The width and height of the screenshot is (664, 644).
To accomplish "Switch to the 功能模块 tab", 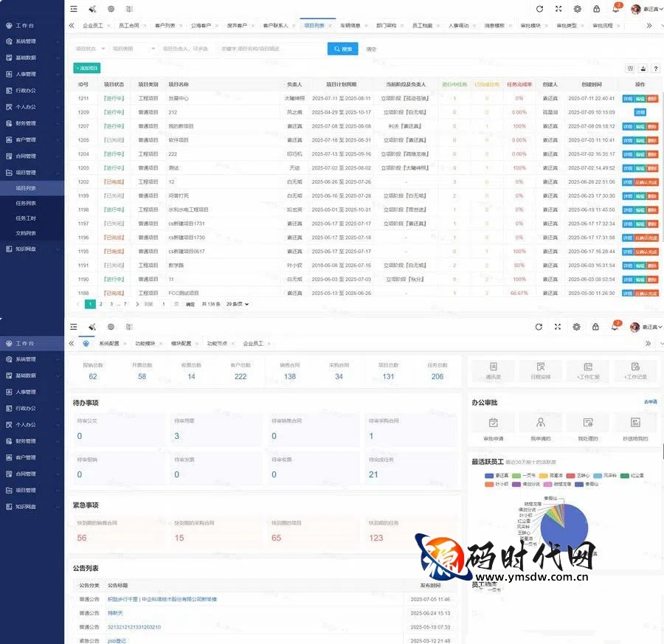I will point(145,344).
